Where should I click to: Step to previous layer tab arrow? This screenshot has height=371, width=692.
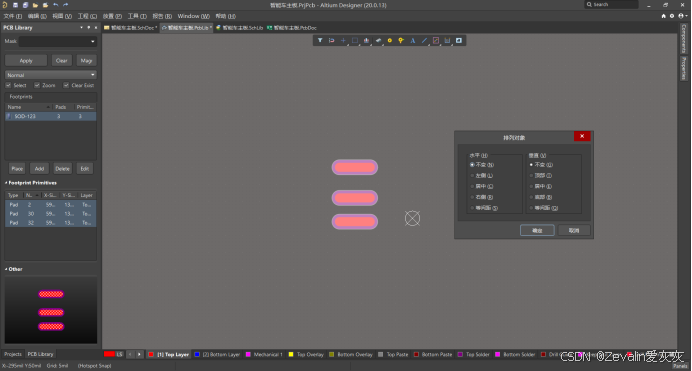pos(130,354)
